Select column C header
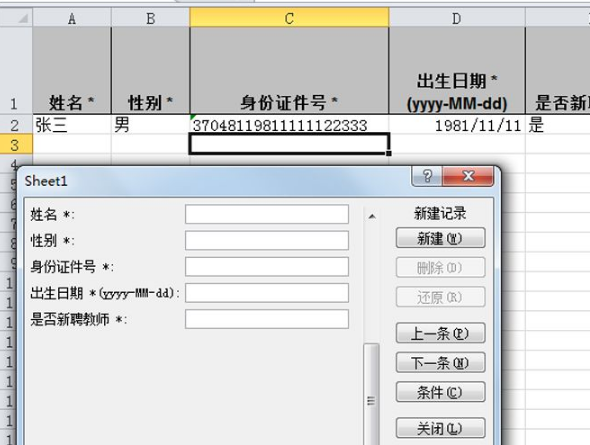The image size is (590, 445). [x=289, y=18]
